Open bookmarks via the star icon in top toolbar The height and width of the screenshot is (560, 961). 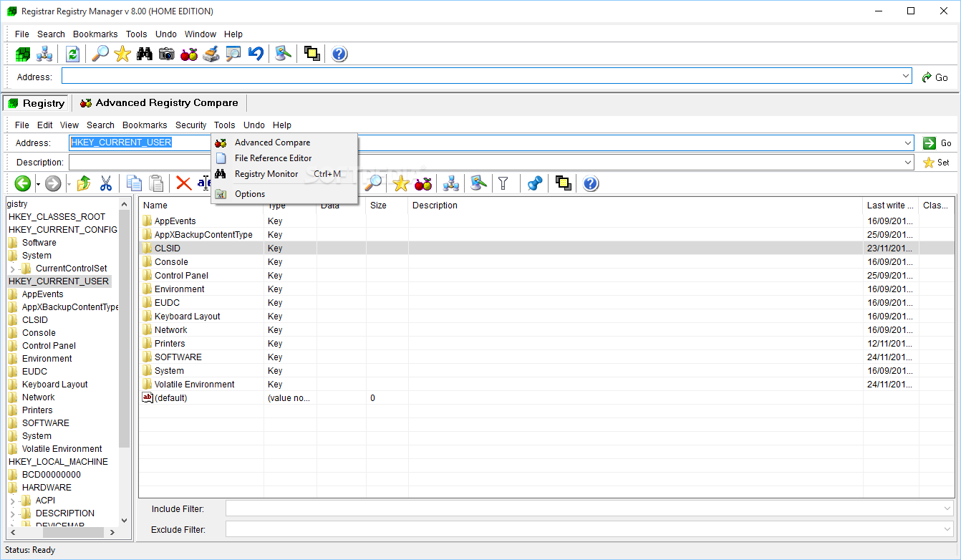(122, 54)
